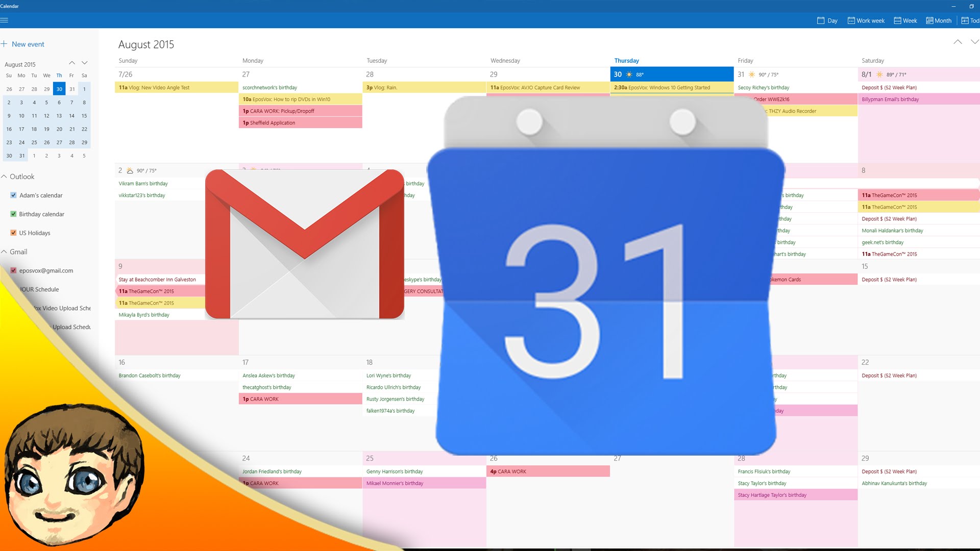This screenshot has width=980, height=551.
Task: Open the eposvox@gmail.com calendar entry
Action: click(x=47, y=270)
